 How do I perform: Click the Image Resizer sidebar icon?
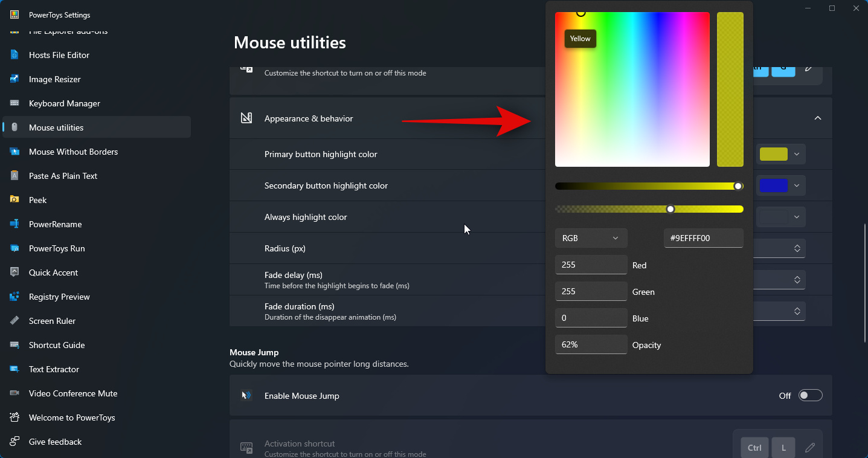14,79
